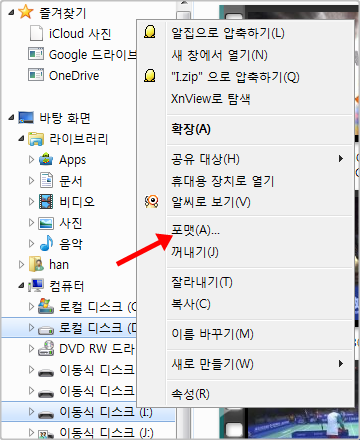Screen dimensions: 360x440
Task: Expand the Apps library node
Action: tap(31, 160)
